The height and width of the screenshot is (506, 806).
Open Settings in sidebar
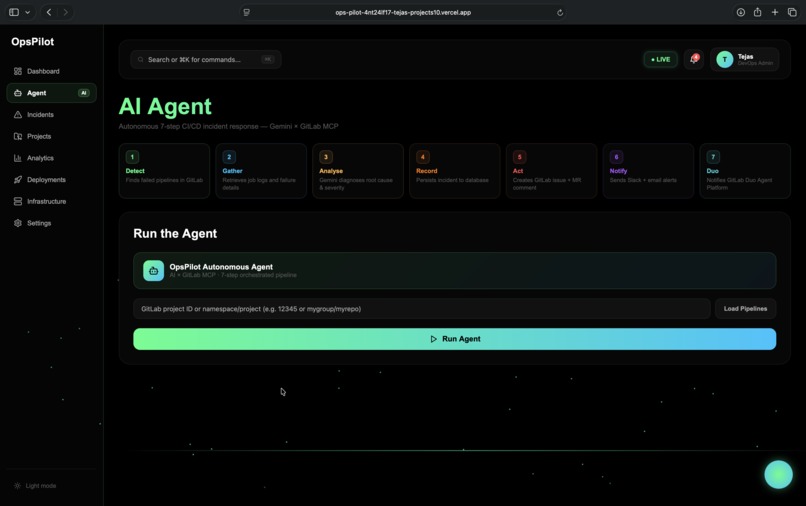[x=51, y=223]
